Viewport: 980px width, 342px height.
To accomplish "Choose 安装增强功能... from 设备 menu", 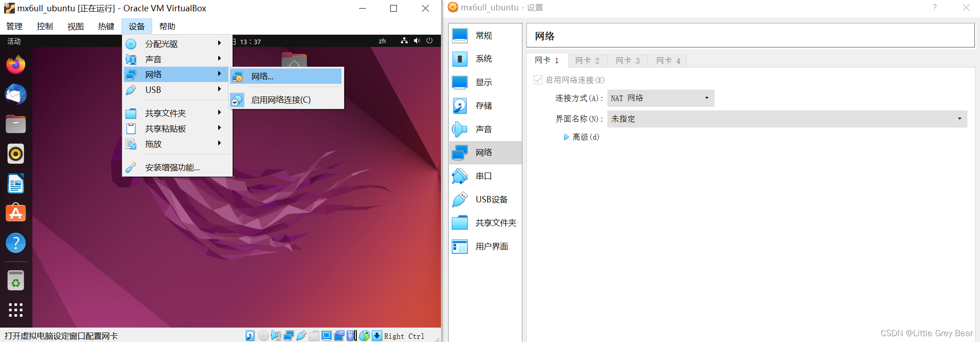I will 177,168.
